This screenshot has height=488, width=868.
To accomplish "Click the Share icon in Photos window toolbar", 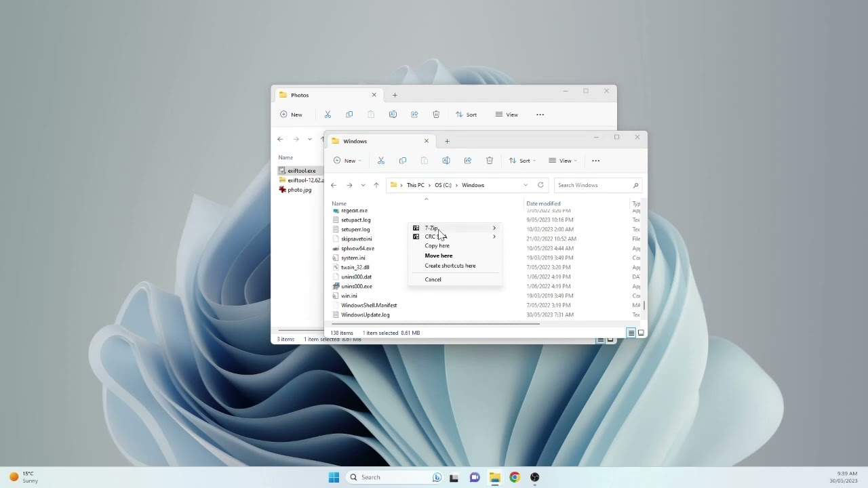I will tap(414, 115).
